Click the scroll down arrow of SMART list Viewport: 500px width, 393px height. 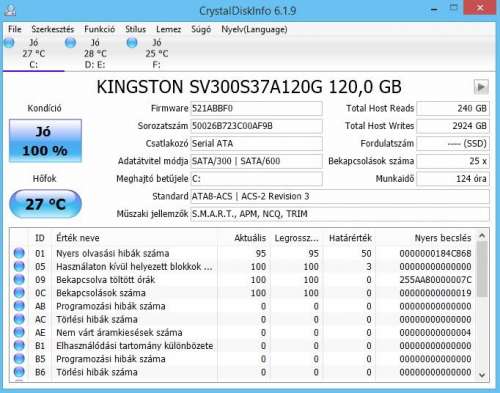coord(482,375)
